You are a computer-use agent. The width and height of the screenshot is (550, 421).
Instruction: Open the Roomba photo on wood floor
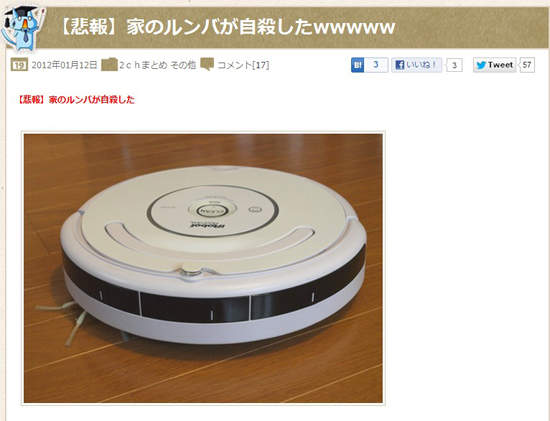(203, 268)
